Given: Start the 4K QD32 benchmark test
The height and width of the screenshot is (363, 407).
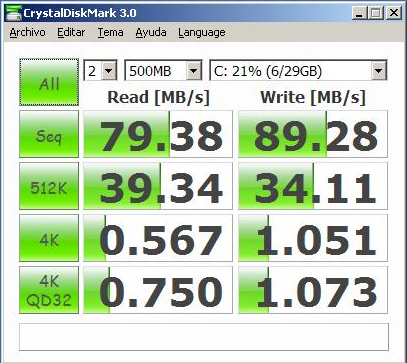Looking at the screenshot, I should [49, 290].
